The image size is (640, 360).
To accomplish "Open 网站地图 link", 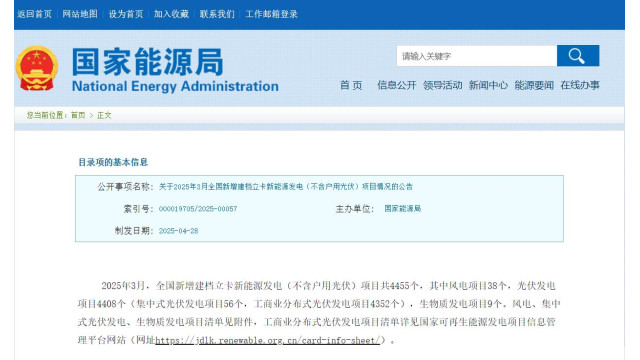I will [x=80, y=14].
